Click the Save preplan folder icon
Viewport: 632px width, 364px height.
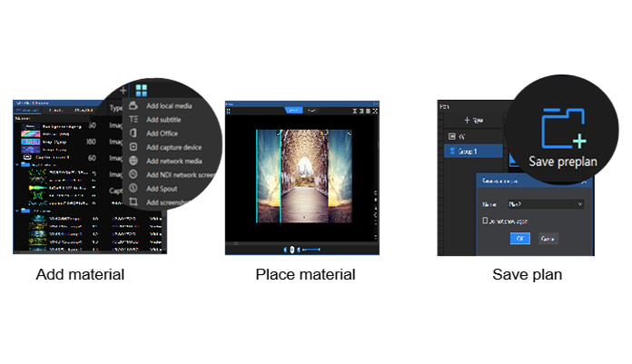click(x=563, y=129)
